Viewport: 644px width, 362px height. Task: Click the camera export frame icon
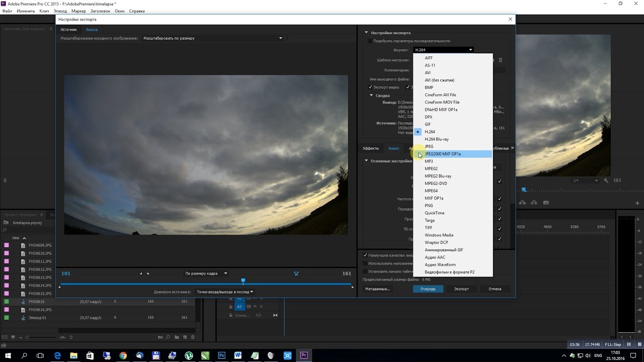tap(546, 203)
